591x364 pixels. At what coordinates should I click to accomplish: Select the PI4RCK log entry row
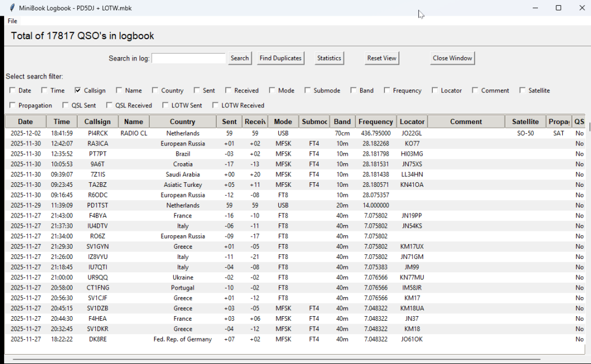[98, 133]
